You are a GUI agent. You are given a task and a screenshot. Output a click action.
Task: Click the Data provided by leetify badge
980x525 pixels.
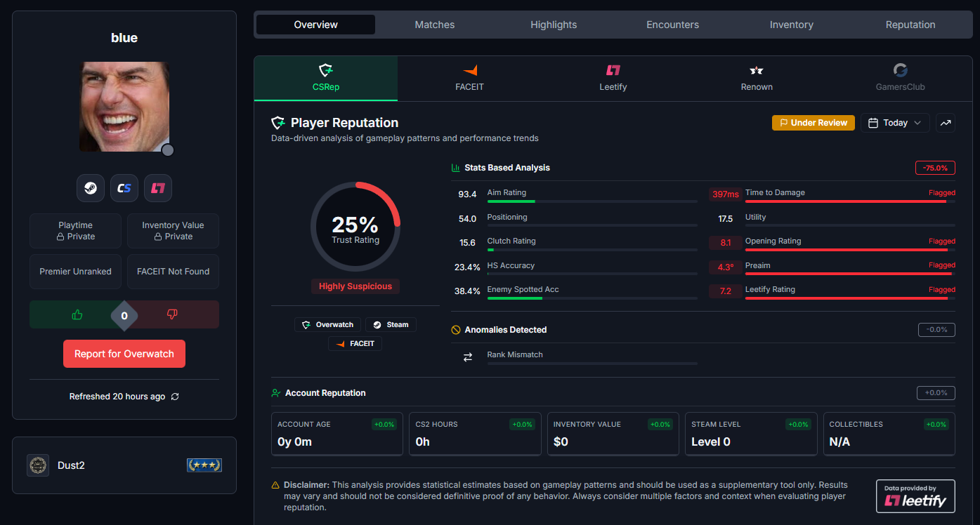tap(915, 496)
